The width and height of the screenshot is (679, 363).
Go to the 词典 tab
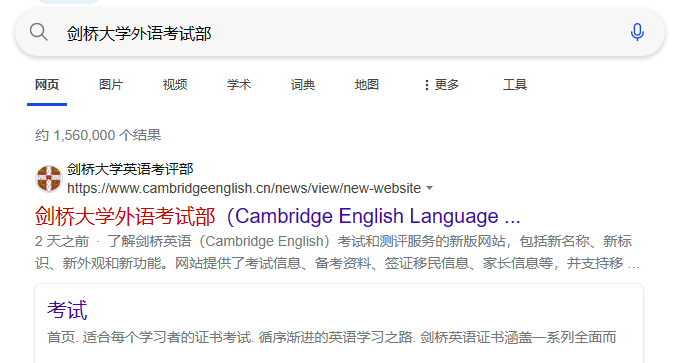[x=303, y=85]
